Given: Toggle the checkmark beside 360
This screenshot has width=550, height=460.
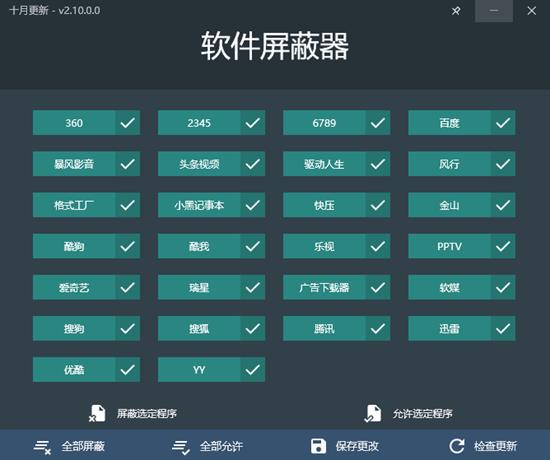Looking at the screenshot, I should coord(127,123).
